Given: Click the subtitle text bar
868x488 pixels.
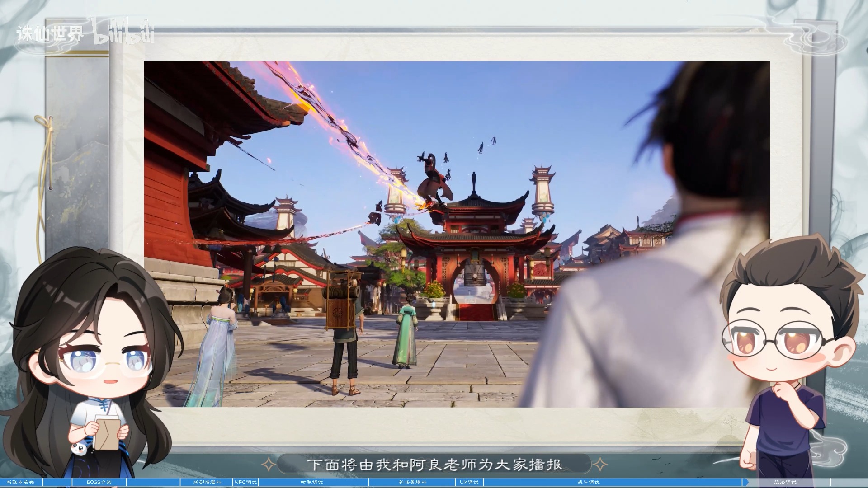Looking at the screenshot, I should 434,465.
